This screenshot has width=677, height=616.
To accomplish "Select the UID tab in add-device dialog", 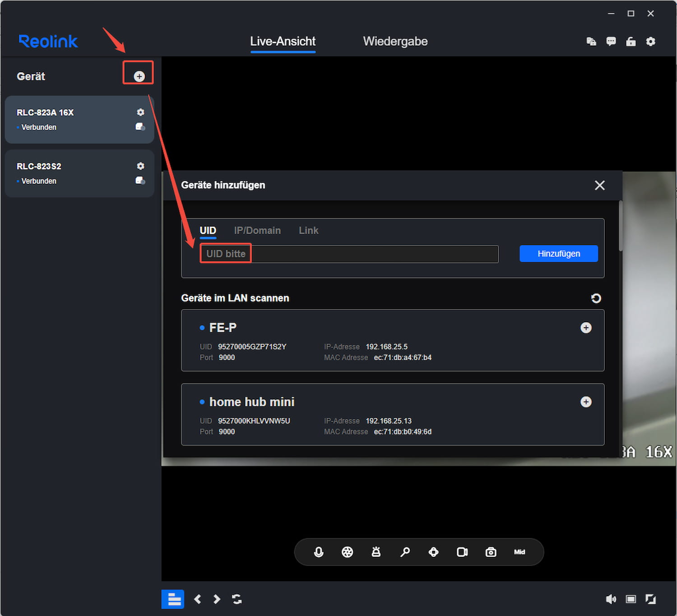I will [x=208, y=231].
